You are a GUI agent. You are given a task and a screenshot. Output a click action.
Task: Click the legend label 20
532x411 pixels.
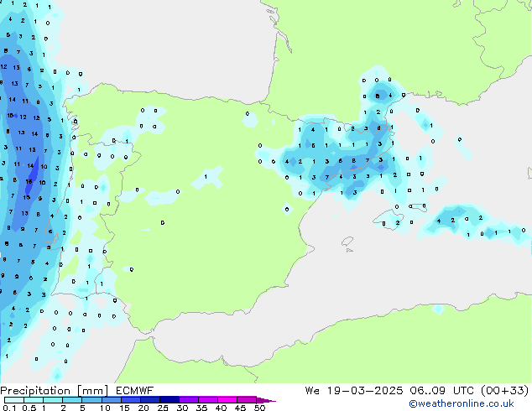tap(143, 408)
